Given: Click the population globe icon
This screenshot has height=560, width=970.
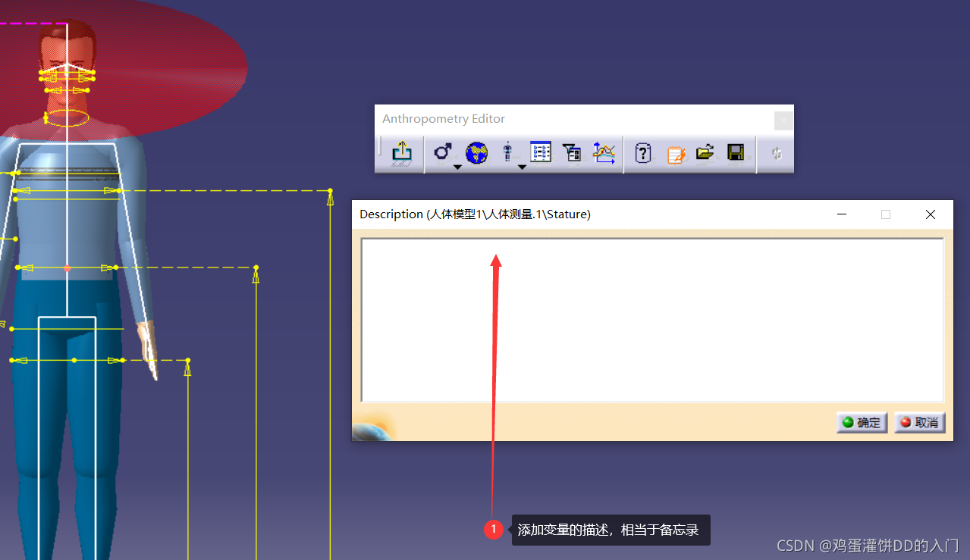Looking at the screenshot, I should tap(476, 154).
